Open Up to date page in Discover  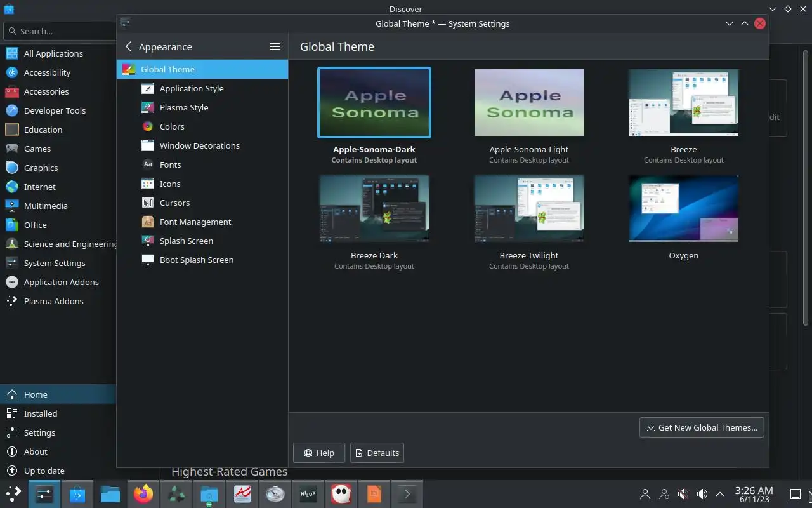[x=58, y=471]
